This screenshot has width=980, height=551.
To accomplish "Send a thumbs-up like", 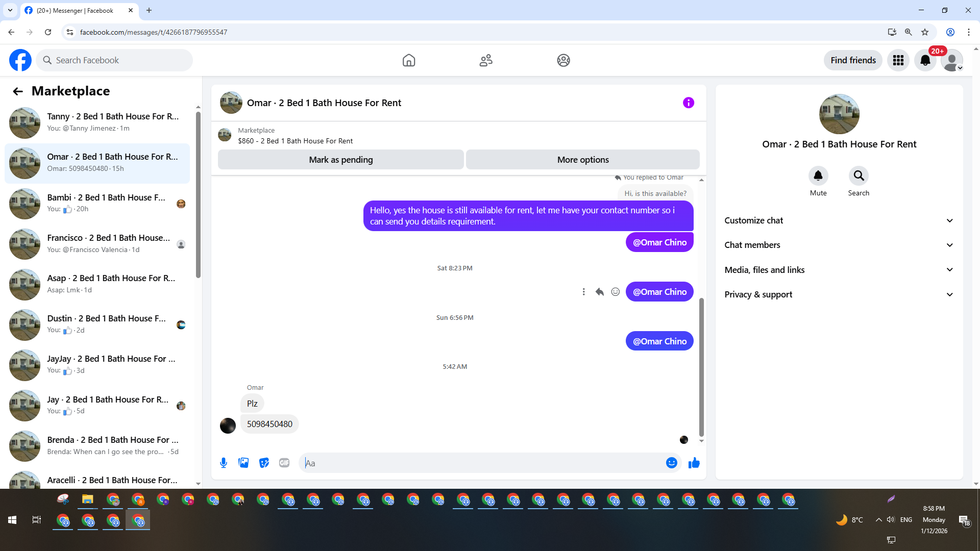I will [x=694, y=463].
